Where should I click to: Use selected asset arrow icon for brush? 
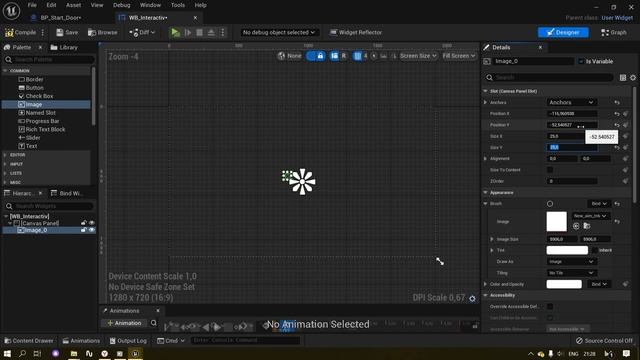point(576,226)
